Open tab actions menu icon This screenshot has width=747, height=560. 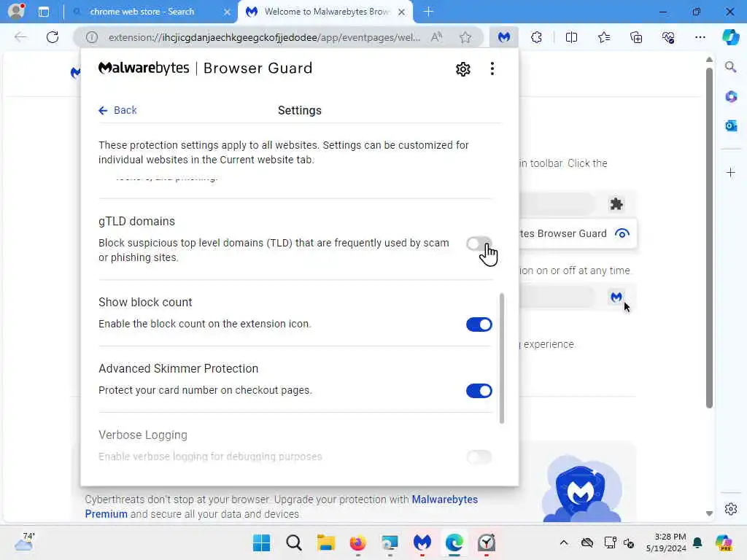44,12
